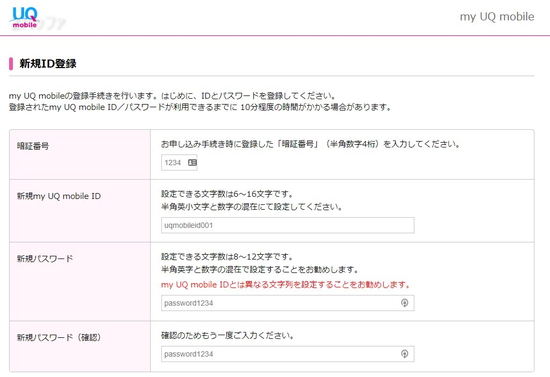Click the 半角英字と数字の混在で設定 recommendation text
The width and height of the screenshot is (550, 377).
260,270
